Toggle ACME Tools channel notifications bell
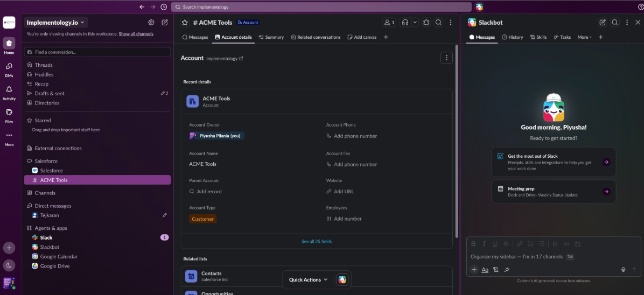644x295 pixels. [x=426, y=23]
